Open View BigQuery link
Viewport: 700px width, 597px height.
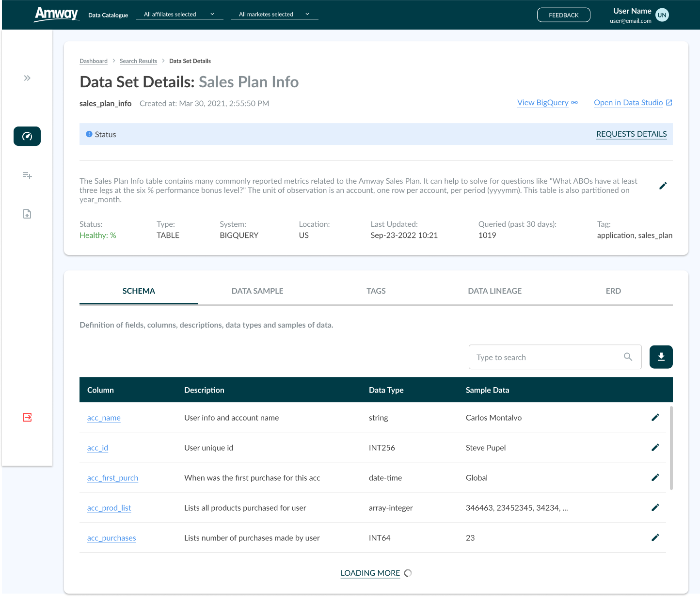(x=547, y=103)
